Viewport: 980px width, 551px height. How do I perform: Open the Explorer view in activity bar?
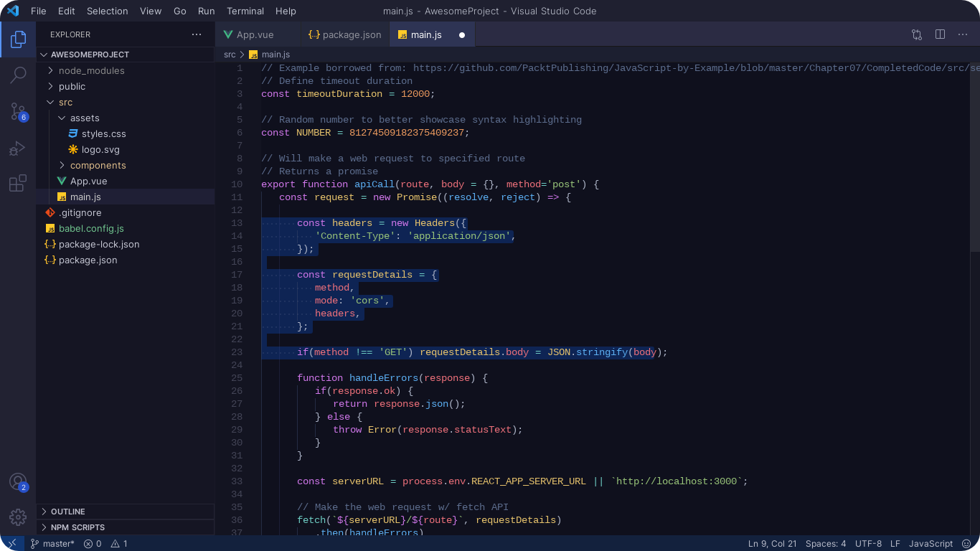tap(18, 39)
